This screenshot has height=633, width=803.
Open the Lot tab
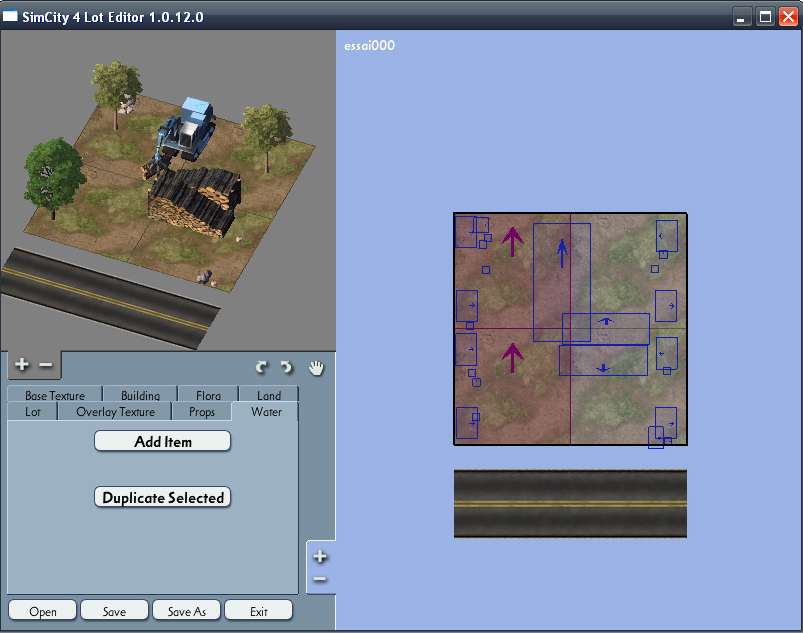click(33, 411)
